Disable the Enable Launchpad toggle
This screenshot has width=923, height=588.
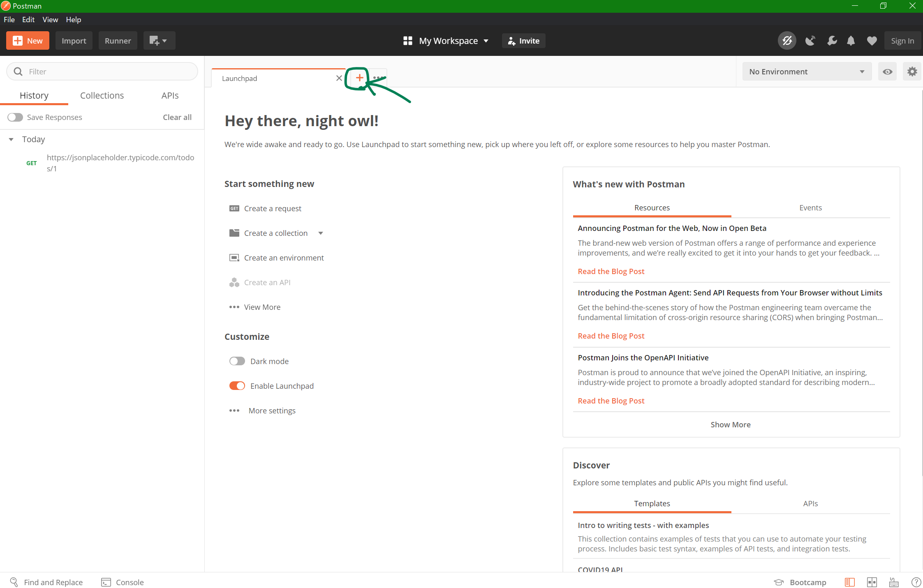click(x=237, y=386)
